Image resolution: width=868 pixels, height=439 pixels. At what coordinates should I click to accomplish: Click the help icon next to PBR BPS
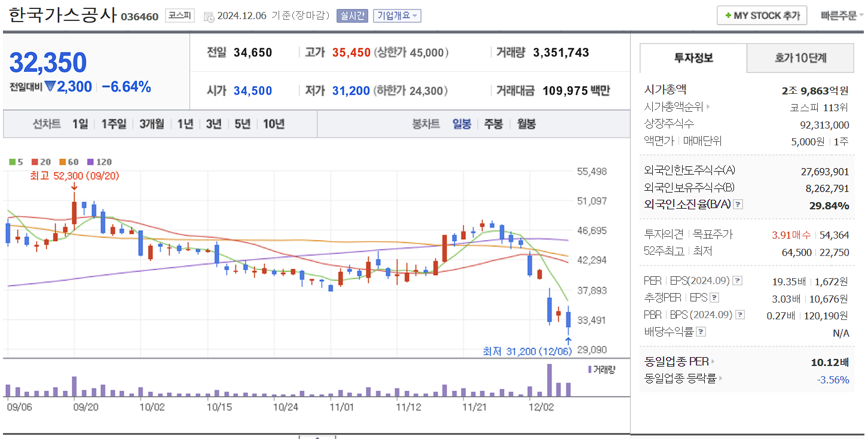pyautogui.click(x=740, y=315)
